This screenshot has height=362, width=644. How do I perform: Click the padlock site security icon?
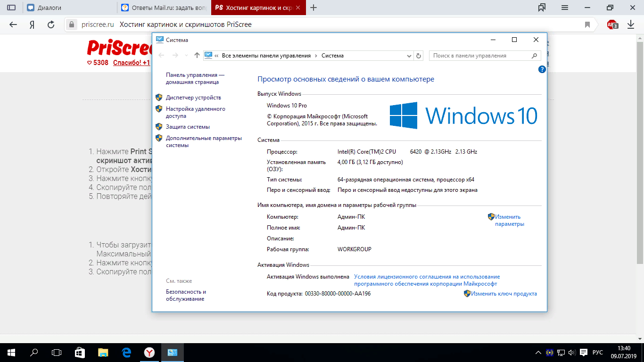(72, 25)
